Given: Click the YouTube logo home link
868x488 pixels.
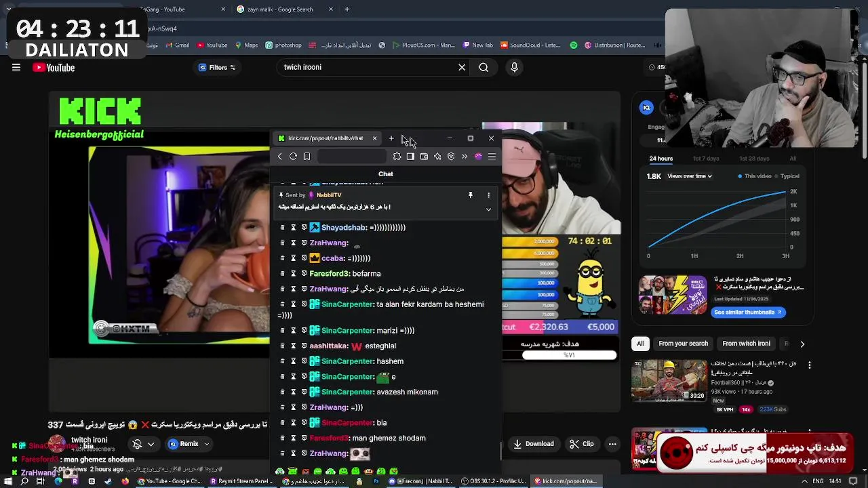Looking at the screenshot, I should click(x=54, y=67).
